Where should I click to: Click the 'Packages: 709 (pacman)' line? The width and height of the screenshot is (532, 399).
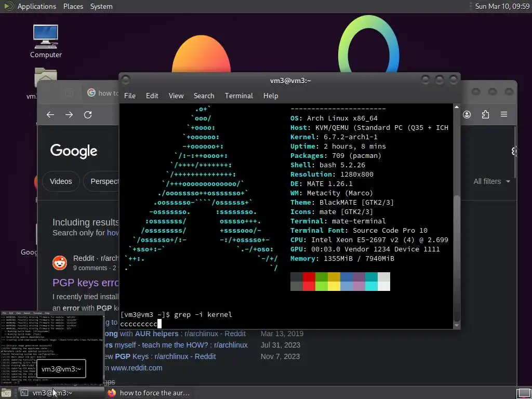tap(336, 156)
